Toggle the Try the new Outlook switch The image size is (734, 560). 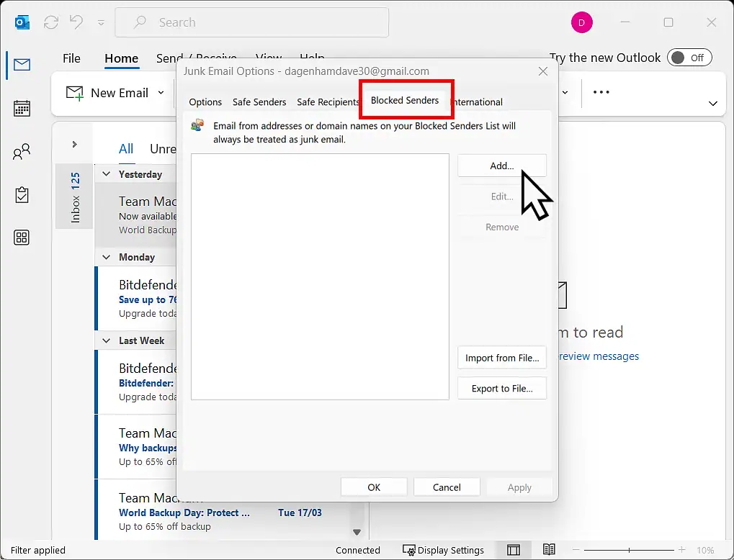[689, 57]
